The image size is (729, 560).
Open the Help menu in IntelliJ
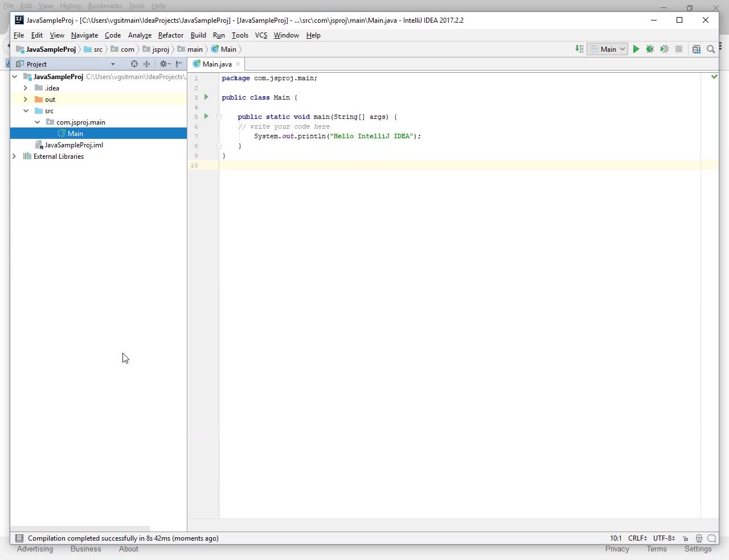[x=313, y=35]
